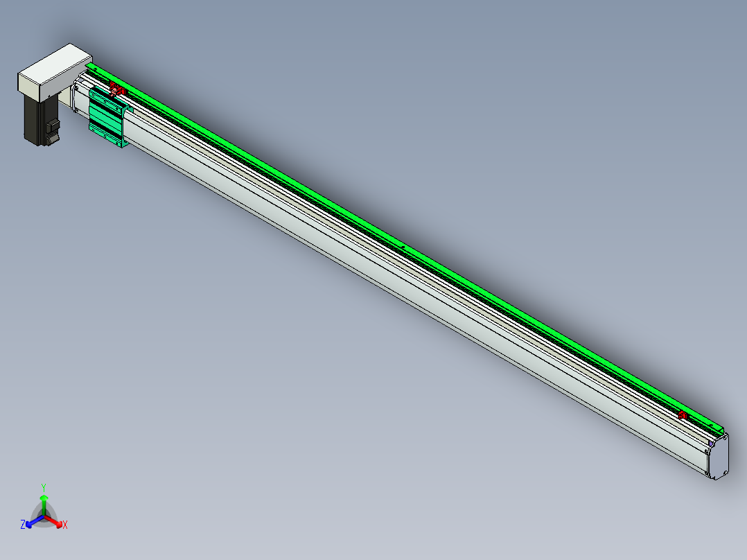Click the red sensor next to the carriage
Screen dimensions: 747x560
[118, 89]
